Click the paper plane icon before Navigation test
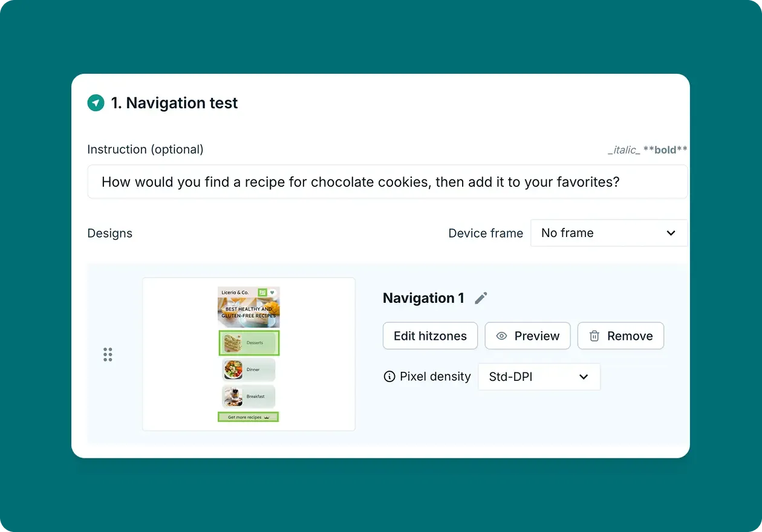Image resolution: width=762 pixels, height=532 pixels. [x=96, y=103]
